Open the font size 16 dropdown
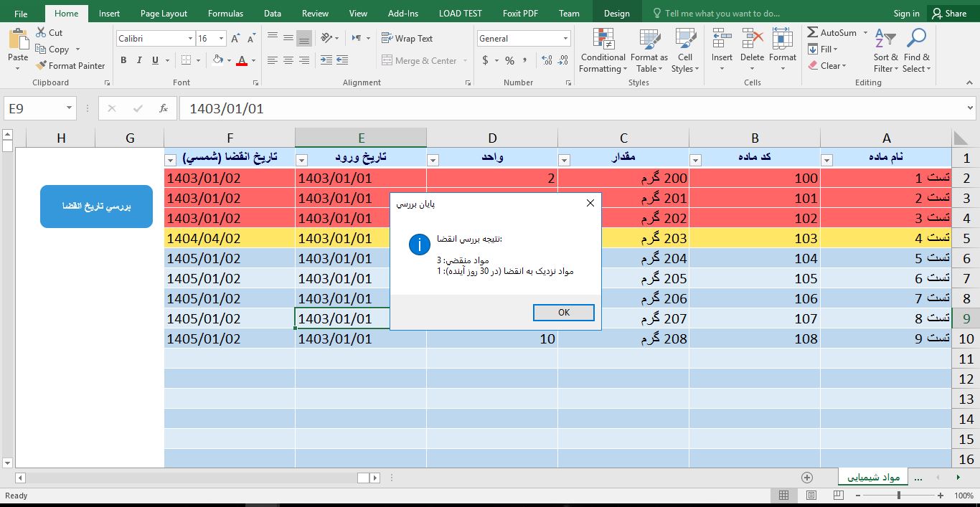The image size is (980, 507). click(222, 39)
